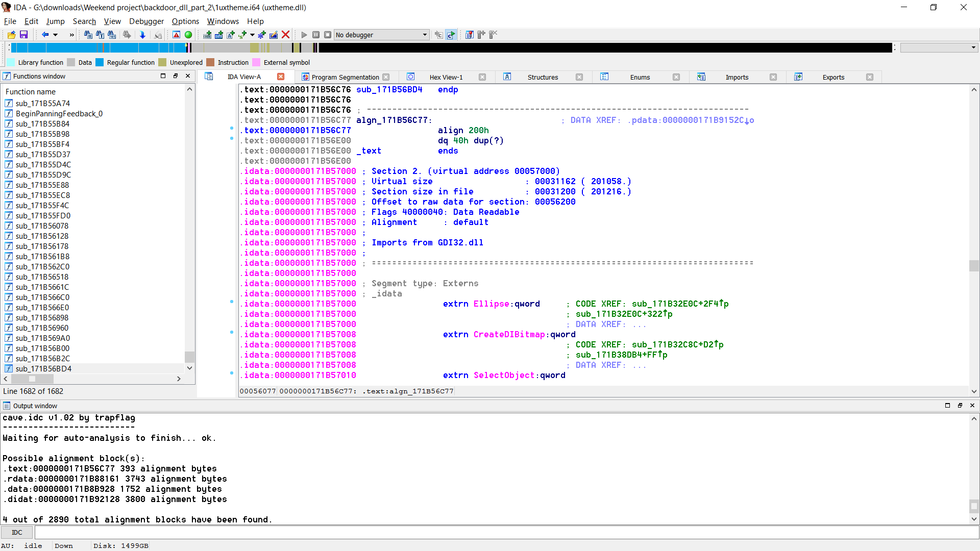
Task: Open the Search menu
Action: [x=84, y=21]
